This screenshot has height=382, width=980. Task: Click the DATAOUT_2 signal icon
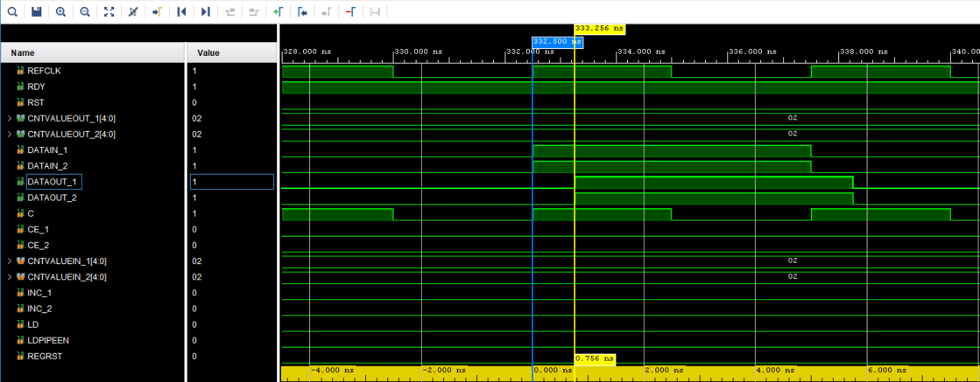pos(21,198)
